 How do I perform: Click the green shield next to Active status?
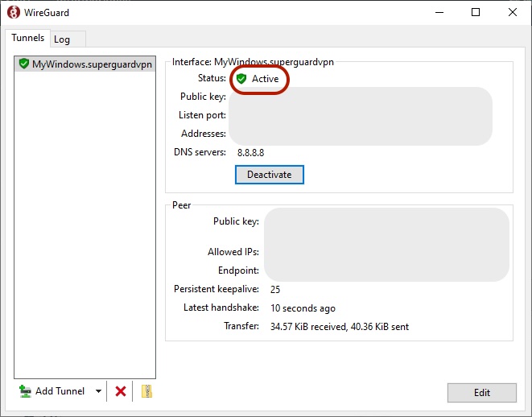241,79
